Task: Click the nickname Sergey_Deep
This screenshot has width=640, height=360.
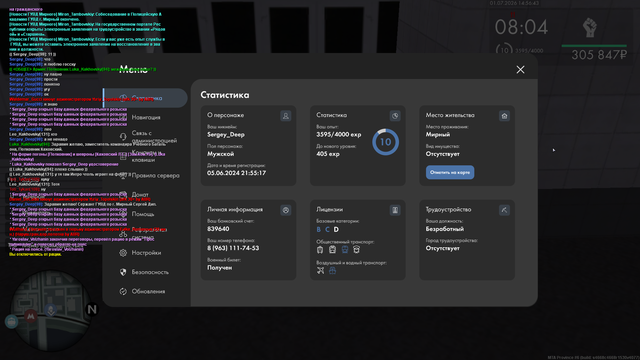Action: coord(226,134)
